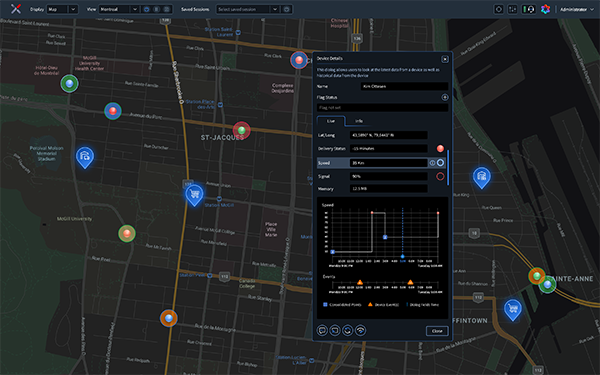600x375 pixels.
Task: Click the Delivery Status value field
Action: [x=388, y=148]
